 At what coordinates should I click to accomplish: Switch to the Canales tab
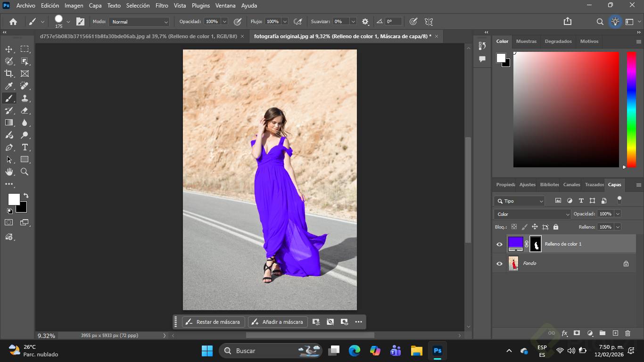(x=571, y=185)
